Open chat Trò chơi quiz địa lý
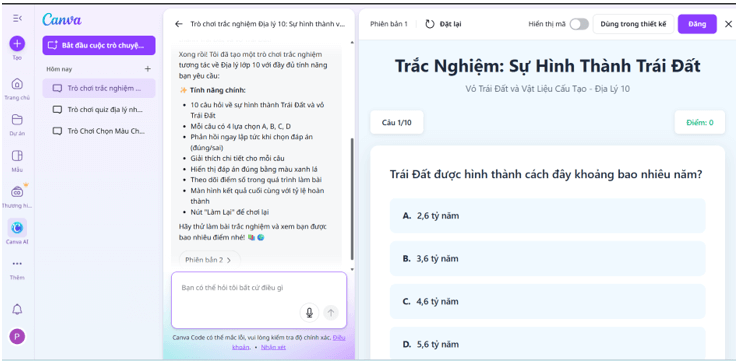Image resolution: width=741 pixels, height=361 pixels. 99,110
